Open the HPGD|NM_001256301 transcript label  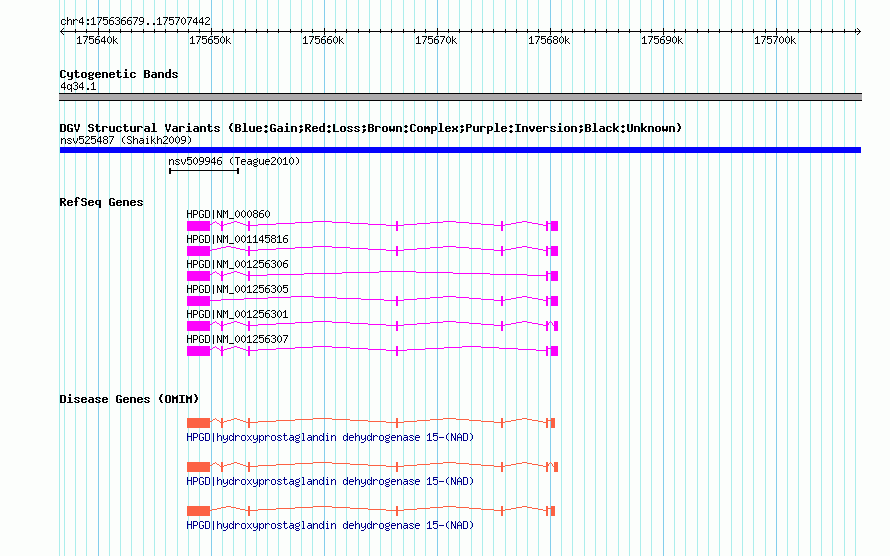(237, 314)
